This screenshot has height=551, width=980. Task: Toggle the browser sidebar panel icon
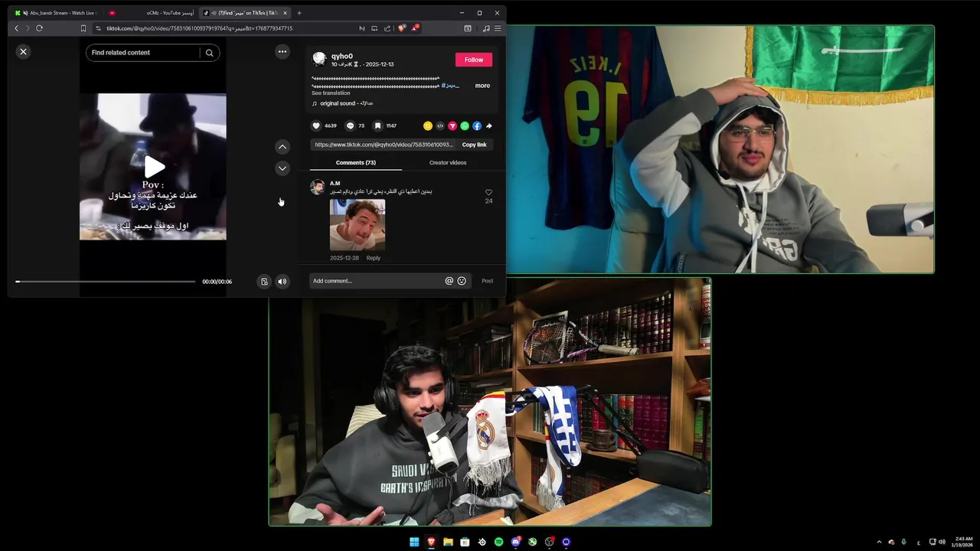click(468, 28)
